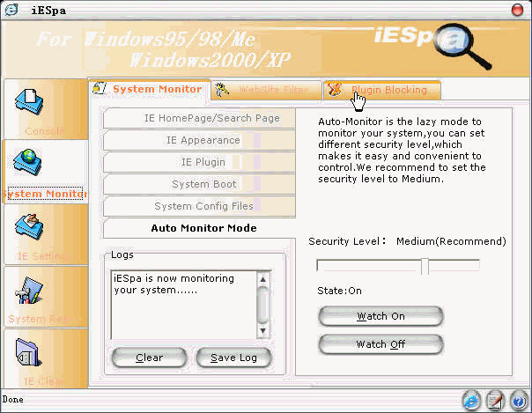
Task: Click the Clear logs button
Action: click(149, 358)
